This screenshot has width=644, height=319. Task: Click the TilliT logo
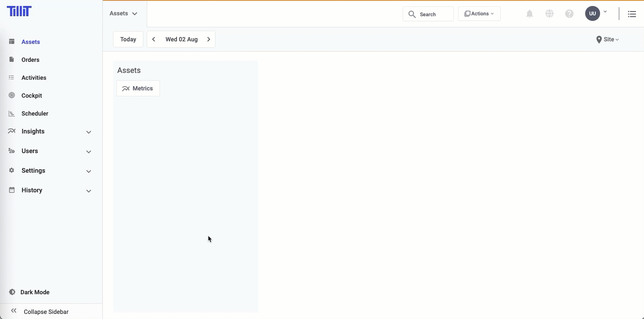pos(19,12)
